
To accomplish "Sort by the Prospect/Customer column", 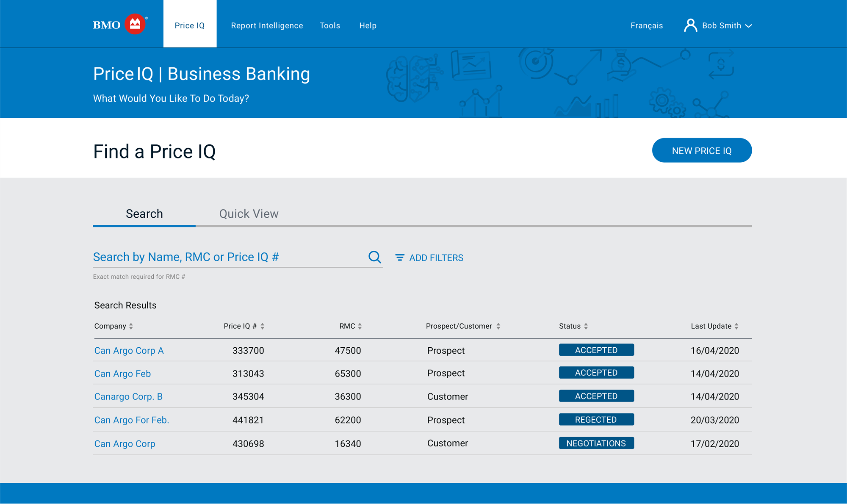I will 498,326.
